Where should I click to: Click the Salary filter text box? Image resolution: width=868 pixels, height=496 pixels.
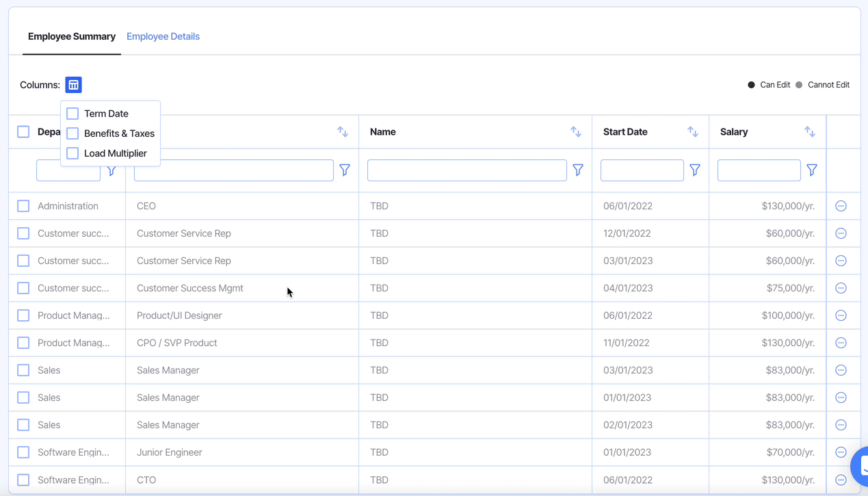(x=759, y=170)
